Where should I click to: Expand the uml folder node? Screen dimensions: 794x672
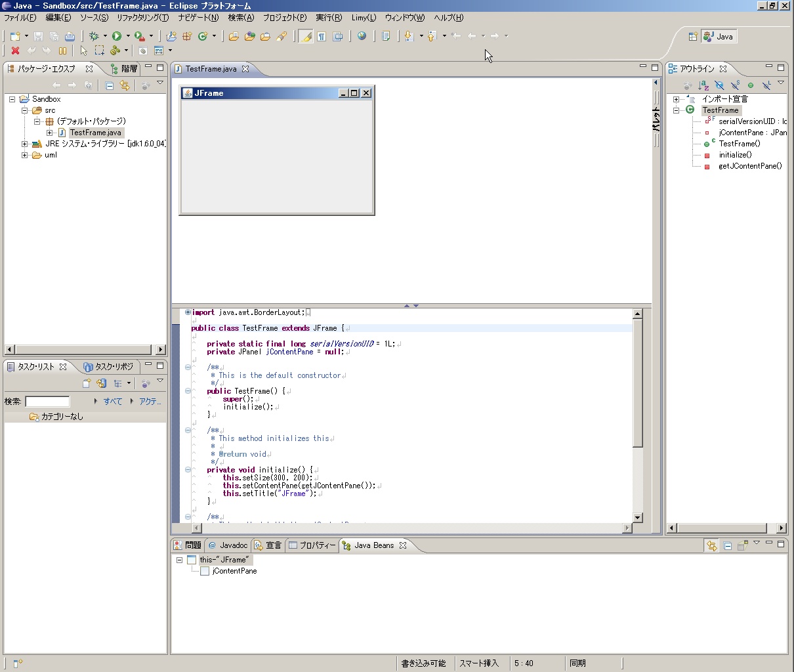point(24,156)
